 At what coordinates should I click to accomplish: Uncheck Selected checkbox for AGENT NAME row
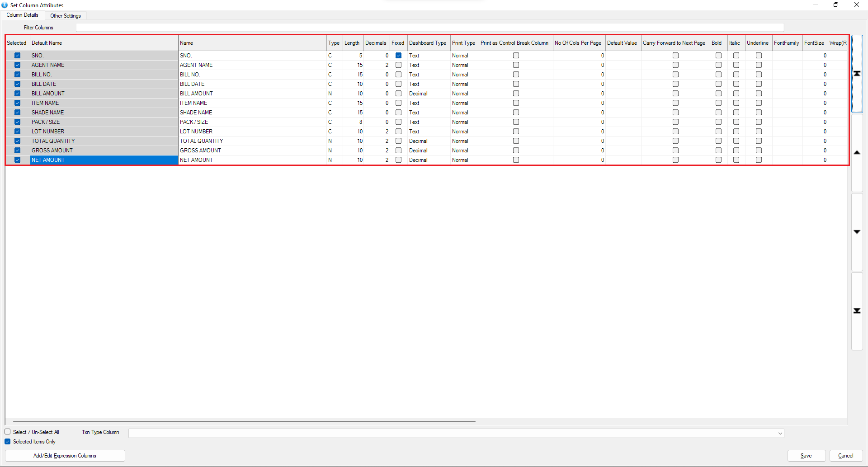(17, 65)
